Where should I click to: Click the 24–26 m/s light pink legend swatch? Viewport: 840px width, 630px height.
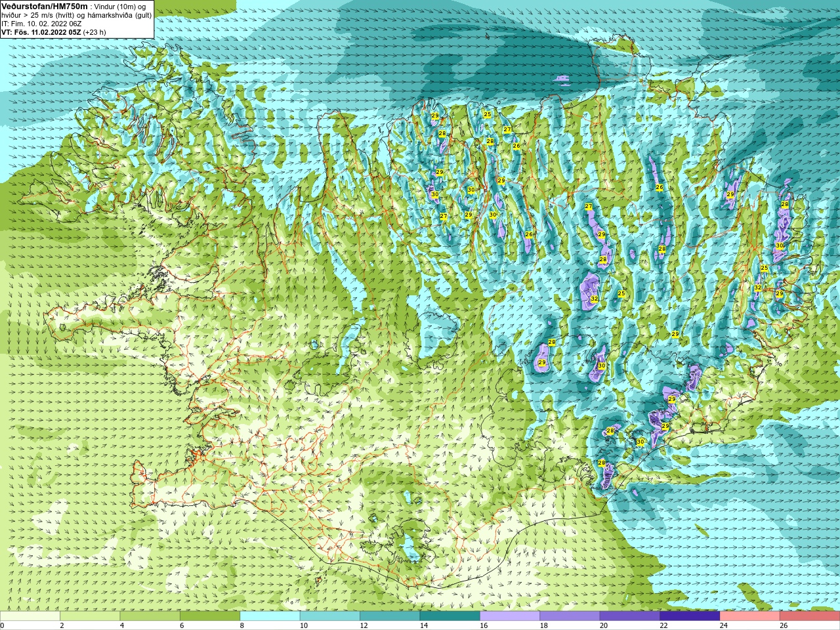pos(749,616)
